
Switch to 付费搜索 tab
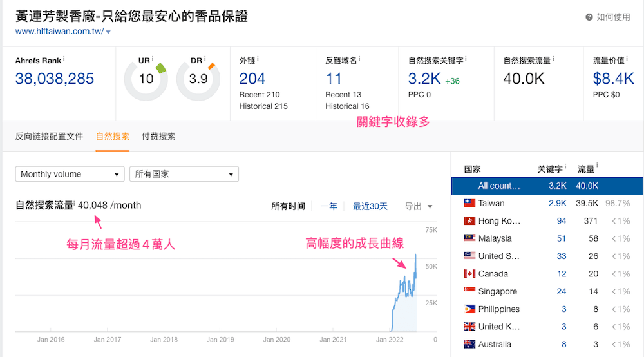pos(158,137)
